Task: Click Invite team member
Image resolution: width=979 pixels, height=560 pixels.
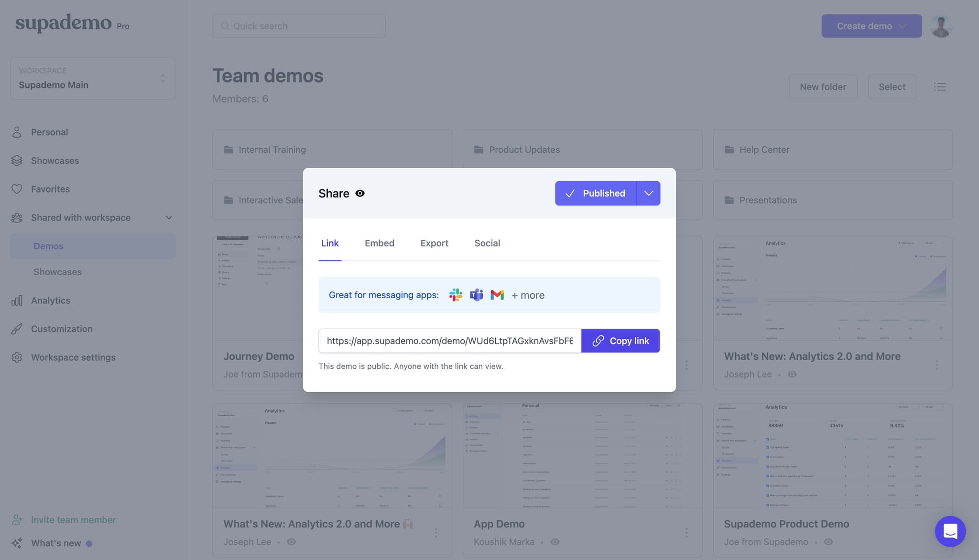Action: [x=73, y=519]
